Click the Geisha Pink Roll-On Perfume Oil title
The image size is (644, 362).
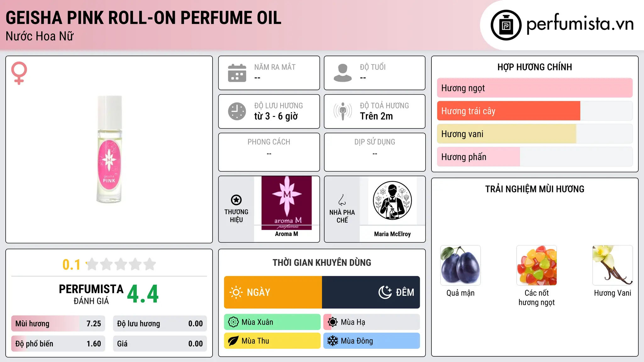pos(143,18)
